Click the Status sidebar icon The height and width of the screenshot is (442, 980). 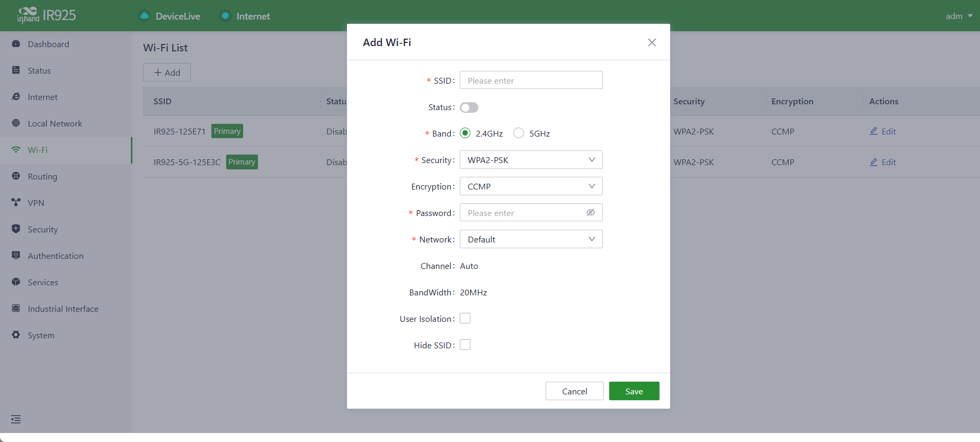click(x=16, y=70)
